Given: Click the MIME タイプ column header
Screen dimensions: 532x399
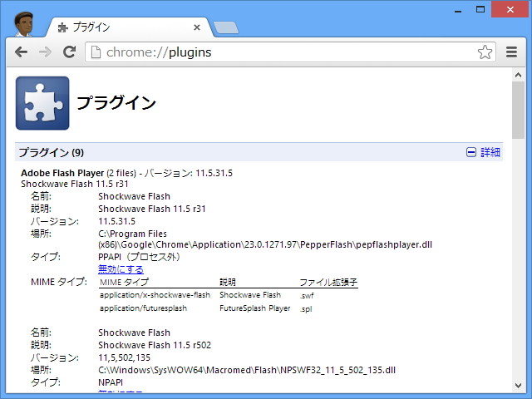Looking at the screenshot, I should [x=124, y=283].
